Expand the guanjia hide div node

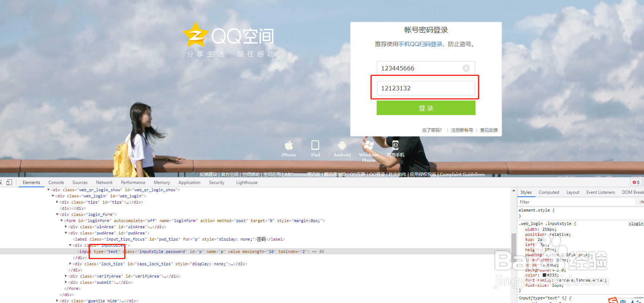(57, 301)
